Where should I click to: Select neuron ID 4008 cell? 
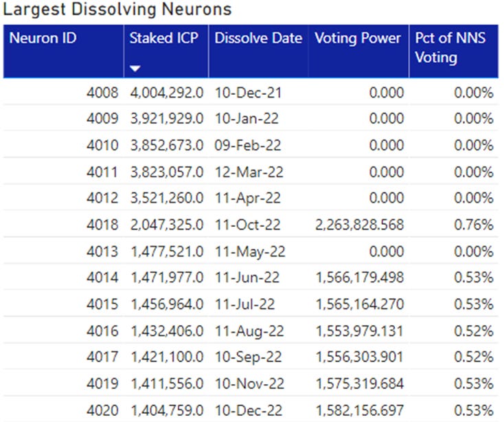(102, 93)
